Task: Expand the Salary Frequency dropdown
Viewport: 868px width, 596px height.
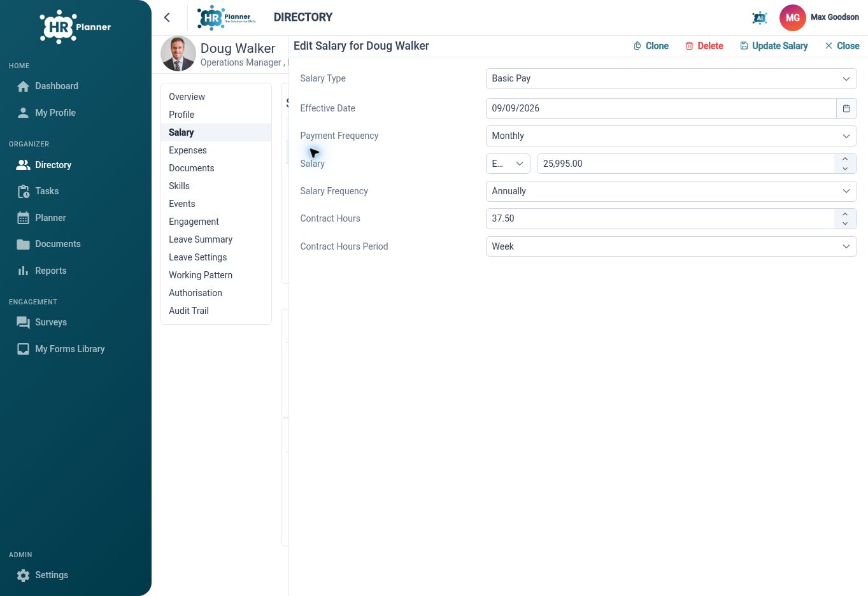Action: pos(671,191)
